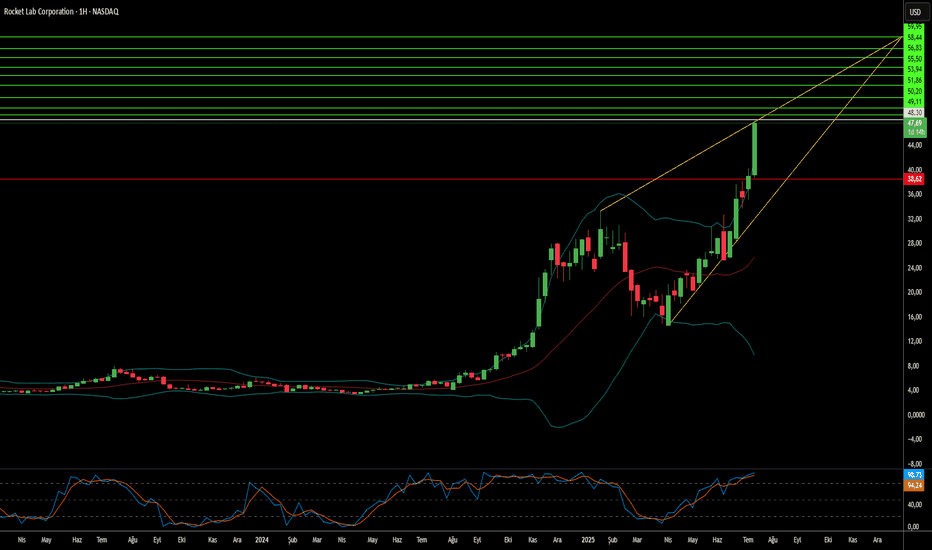Select the 53,94 green level label
Image resolution: width=932 pixels, height=550 pixels.
(914, 70)
